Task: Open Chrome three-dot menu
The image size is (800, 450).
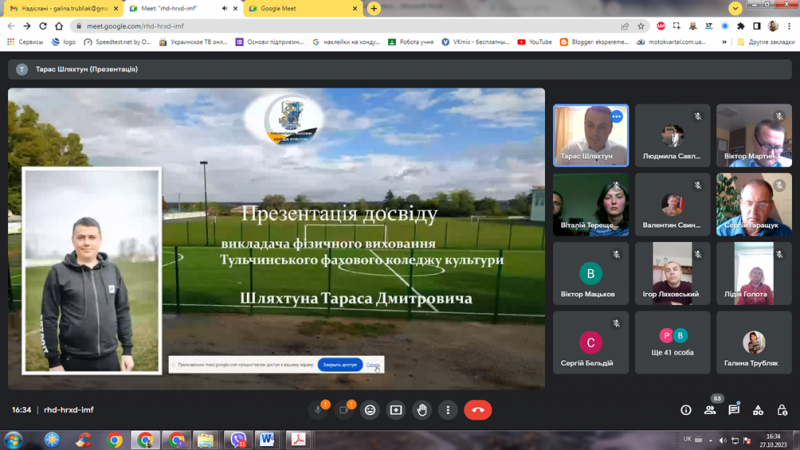Action: [x=789, y=26]
